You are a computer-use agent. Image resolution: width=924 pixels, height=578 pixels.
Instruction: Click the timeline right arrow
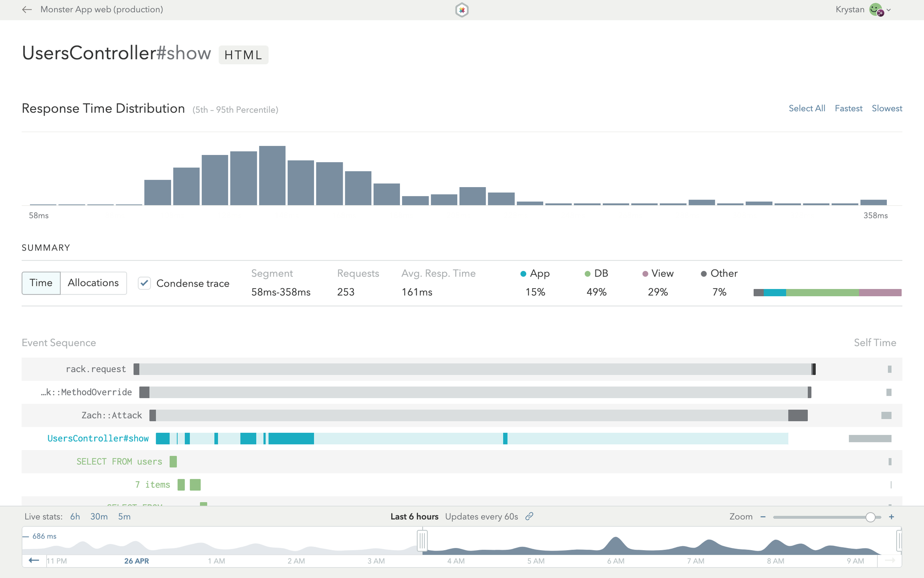890,560
